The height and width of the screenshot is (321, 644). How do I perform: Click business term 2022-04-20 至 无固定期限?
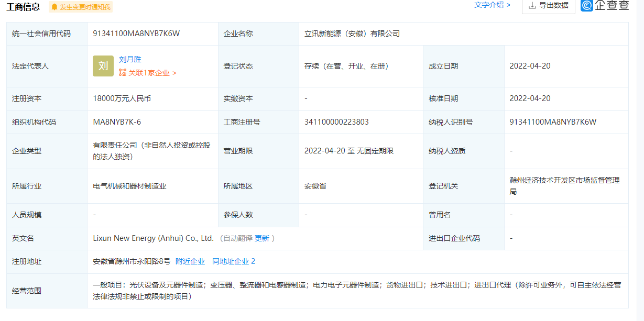coord(349,151)
